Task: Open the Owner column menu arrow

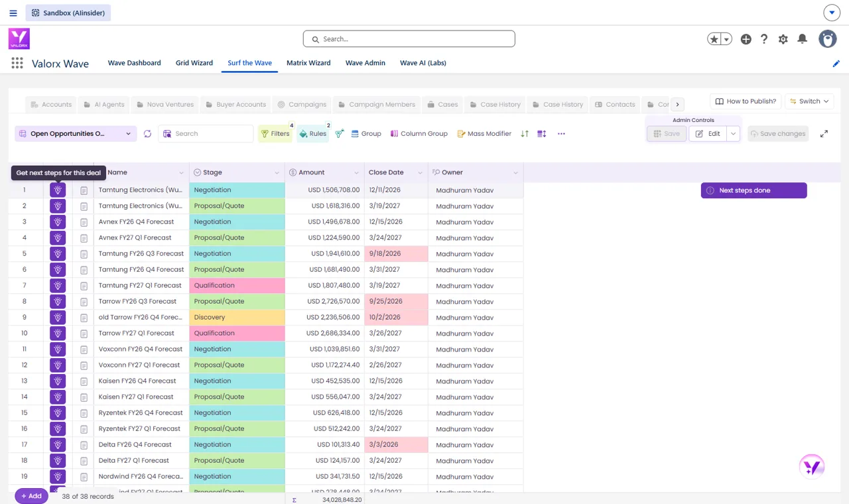Action: click(515, 172)
